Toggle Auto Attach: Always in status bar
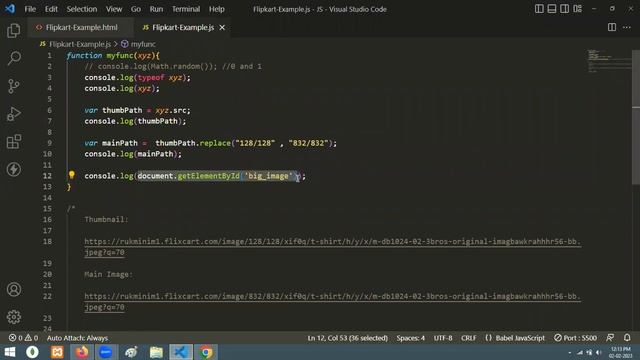Screen dimensions: 640x360 [77, 338]
